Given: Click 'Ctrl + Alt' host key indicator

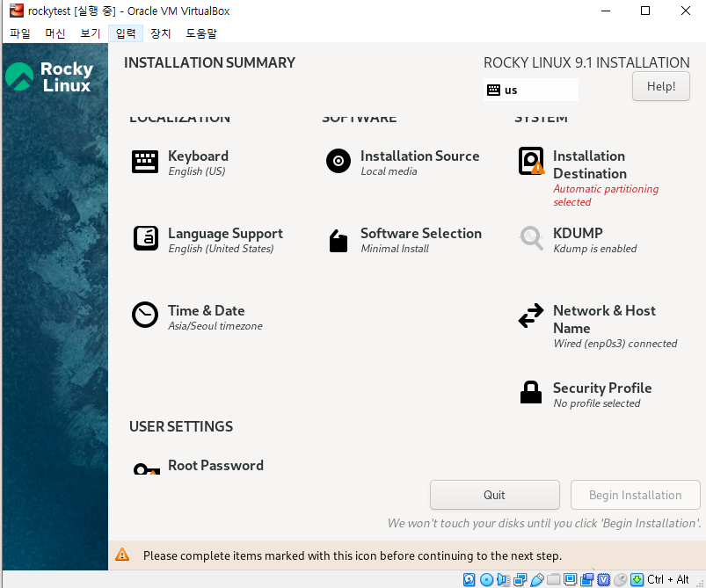Looking at the screenshot, I should [x=667, y=579].
